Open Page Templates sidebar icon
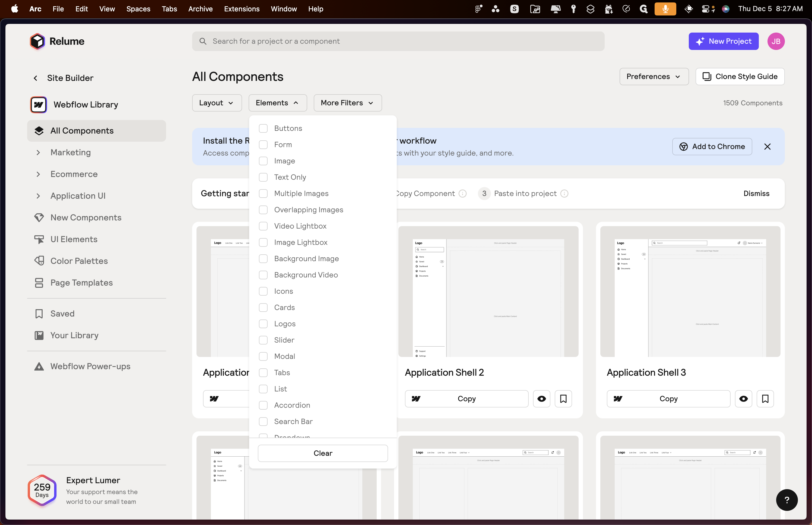Viewport: 812px width, 525px height. pyautogui.click(x=39, y=283)
